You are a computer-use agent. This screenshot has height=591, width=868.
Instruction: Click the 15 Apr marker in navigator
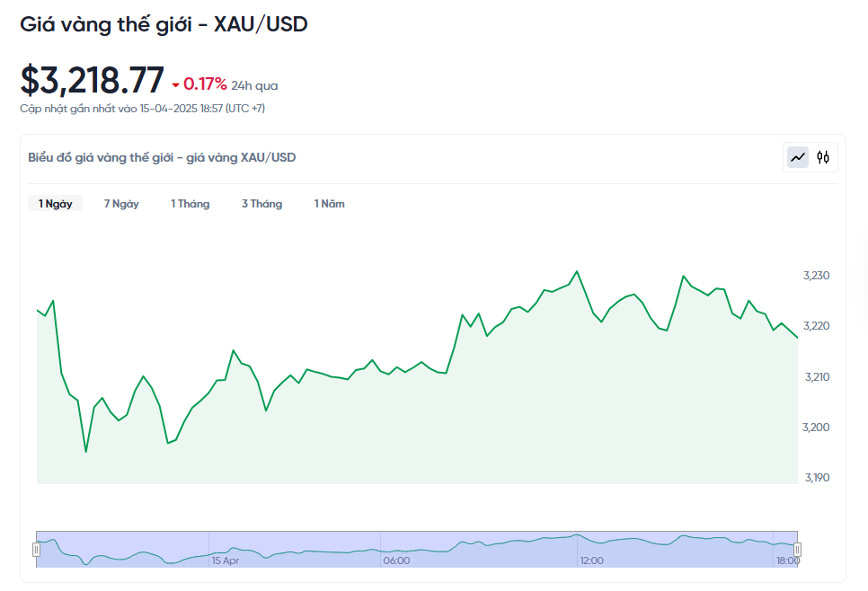[226, 560]
